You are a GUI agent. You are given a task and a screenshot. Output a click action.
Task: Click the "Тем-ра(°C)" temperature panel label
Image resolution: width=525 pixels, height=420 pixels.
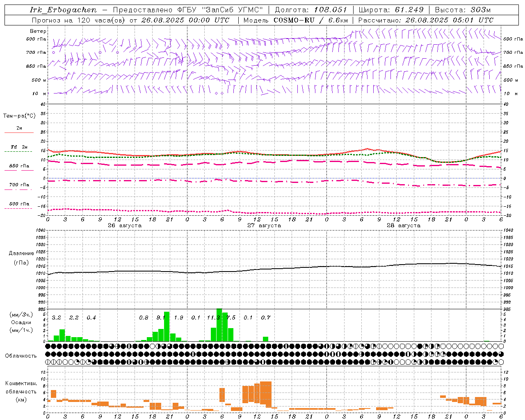point(19,116)
